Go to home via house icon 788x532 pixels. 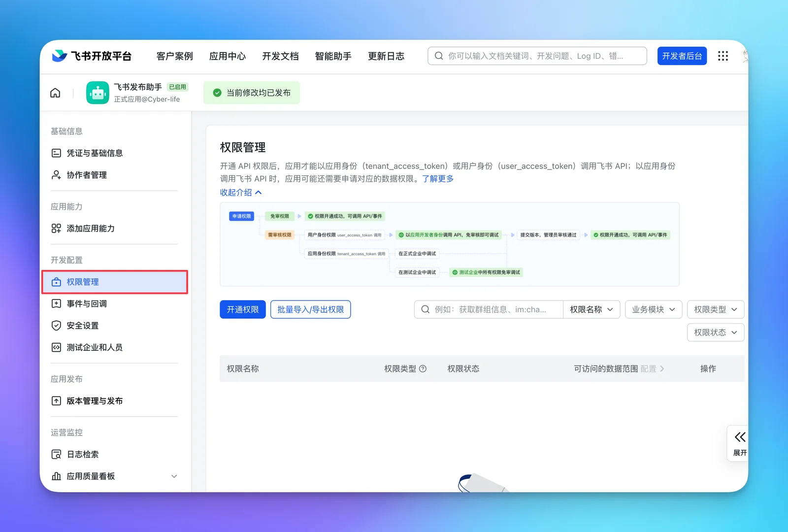(x=56, y=93)
